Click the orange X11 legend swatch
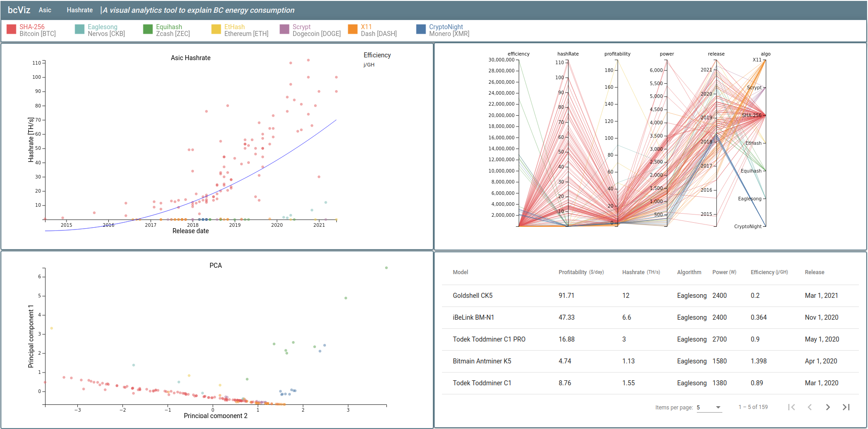Image resolution: width=868 pixels, height=429 pixels. (353, 29)
